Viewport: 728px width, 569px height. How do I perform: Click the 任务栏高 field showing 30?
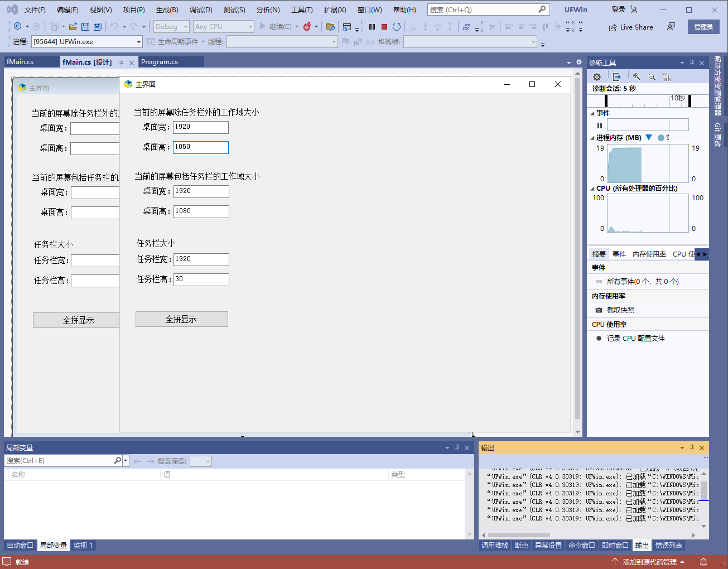(x=201, y=279)
